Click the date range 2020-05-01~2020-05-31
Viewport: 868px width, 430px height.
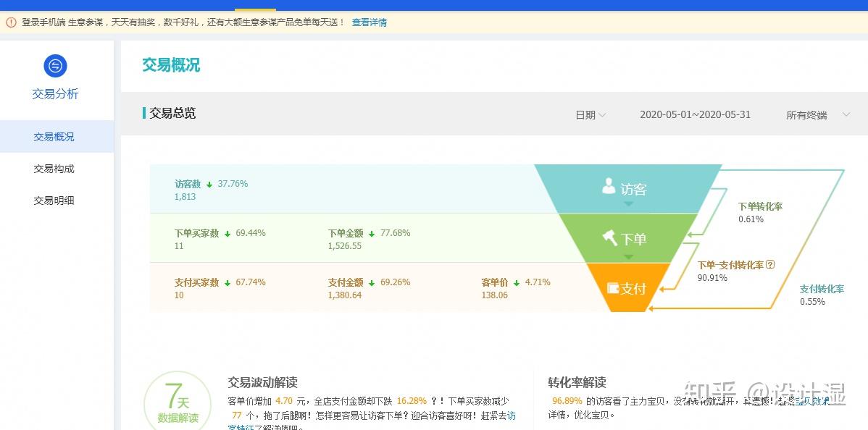point(696,114)
